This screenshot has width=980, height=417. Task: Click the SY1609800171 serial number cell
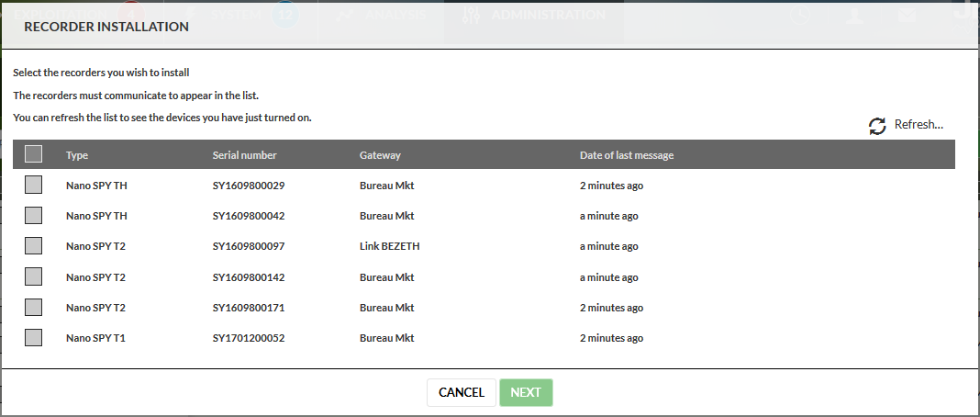[248, 308]
